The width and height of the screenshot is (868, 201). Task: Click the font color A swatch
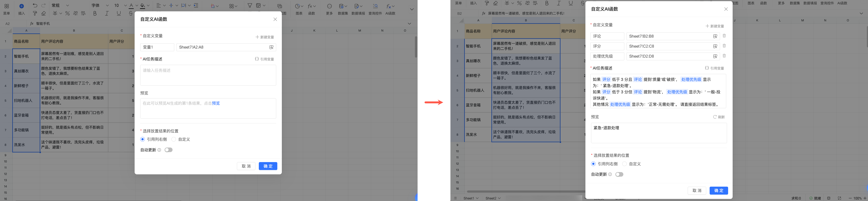tap(131, 6)
